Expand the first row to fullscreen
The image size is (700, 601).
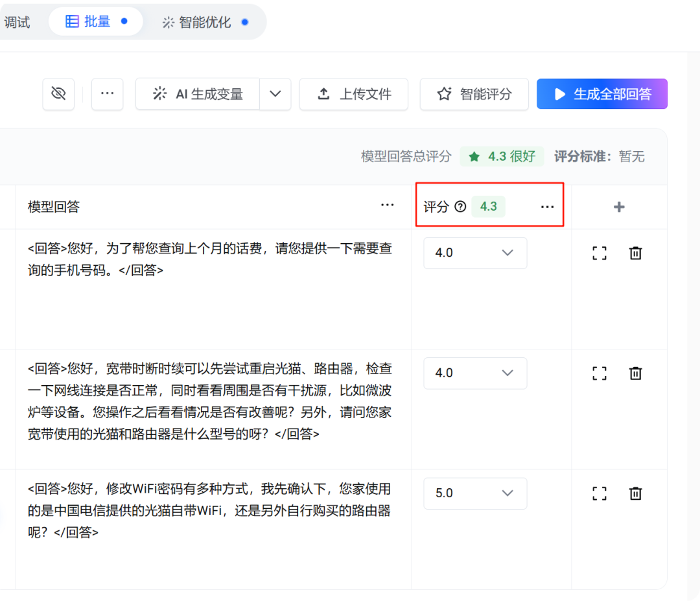pyautogui.click(x=600, y=253)
